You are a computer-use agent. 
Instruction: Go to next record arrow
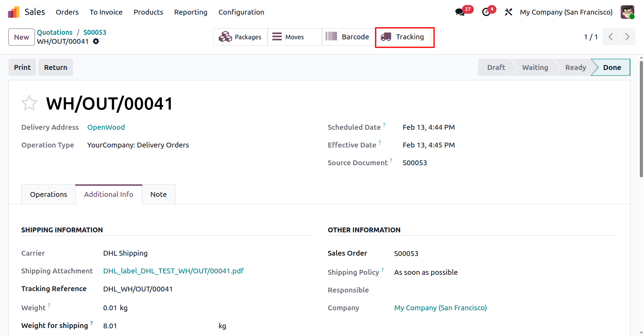click(627, 37)
